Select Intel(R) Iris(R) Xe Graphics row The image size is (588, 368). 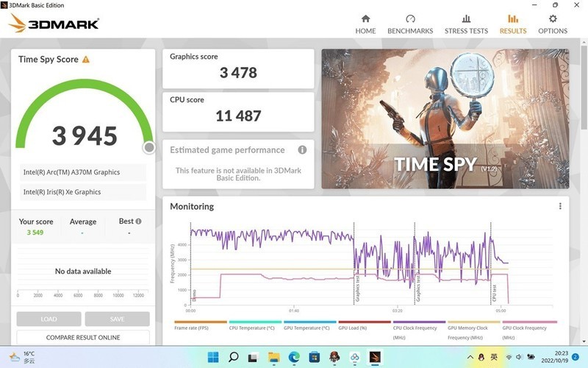point(83,192)
